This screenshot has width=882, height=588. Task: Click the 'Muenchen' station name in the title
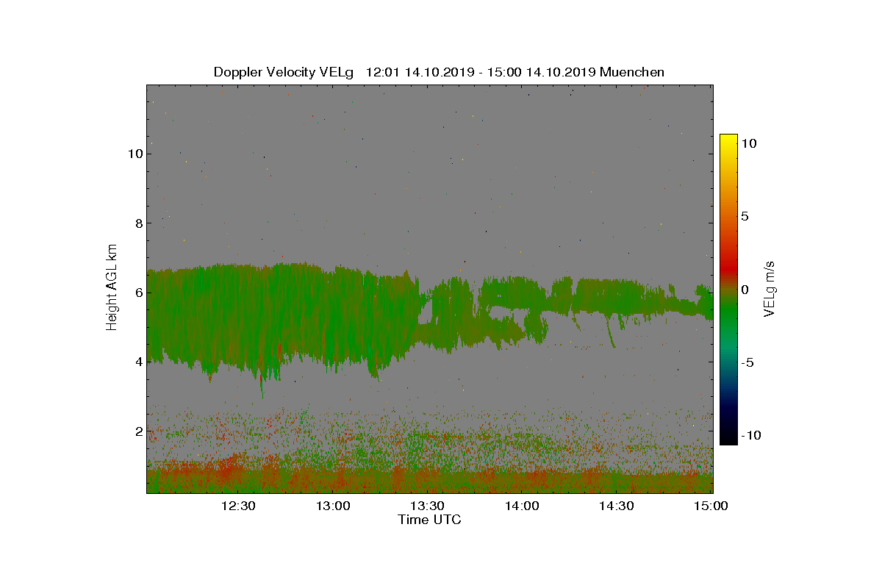click(x=632, y=72)
